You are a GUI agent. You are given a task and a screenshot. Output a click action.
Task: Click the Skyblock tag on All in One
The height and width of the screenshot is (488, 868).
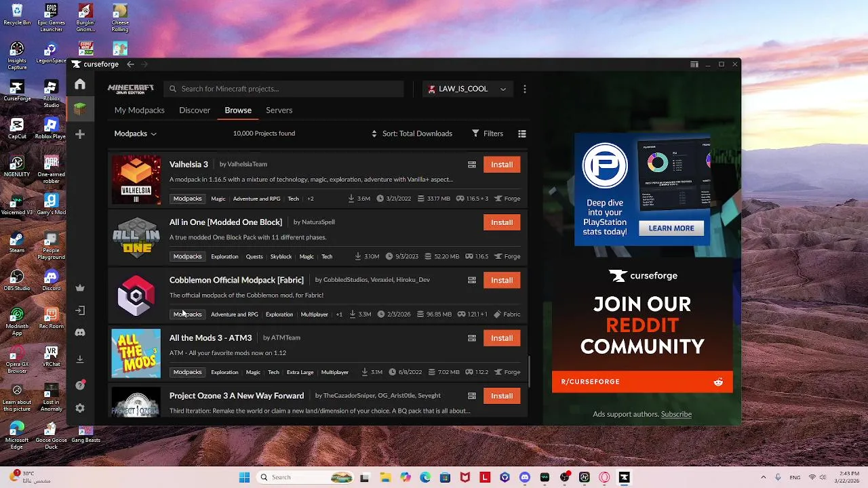coord(281,257)
